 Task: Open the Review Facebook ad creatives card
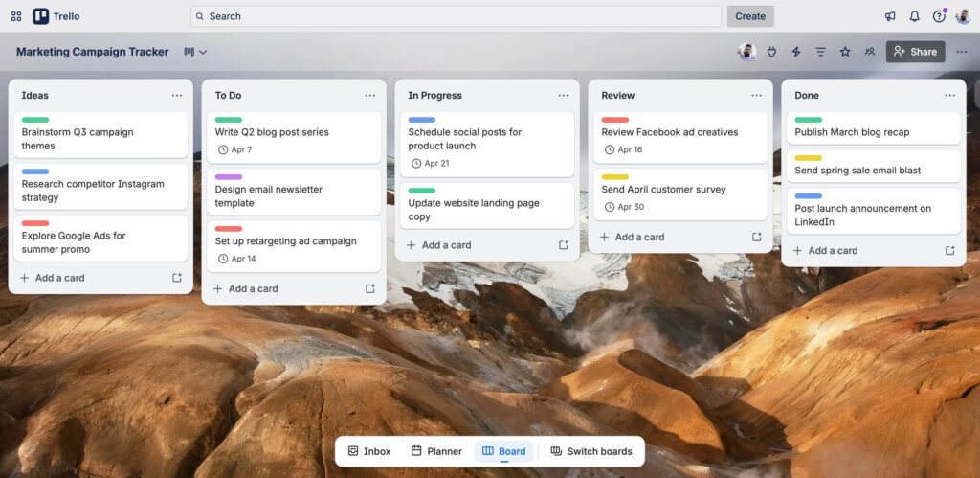point(680,138)
